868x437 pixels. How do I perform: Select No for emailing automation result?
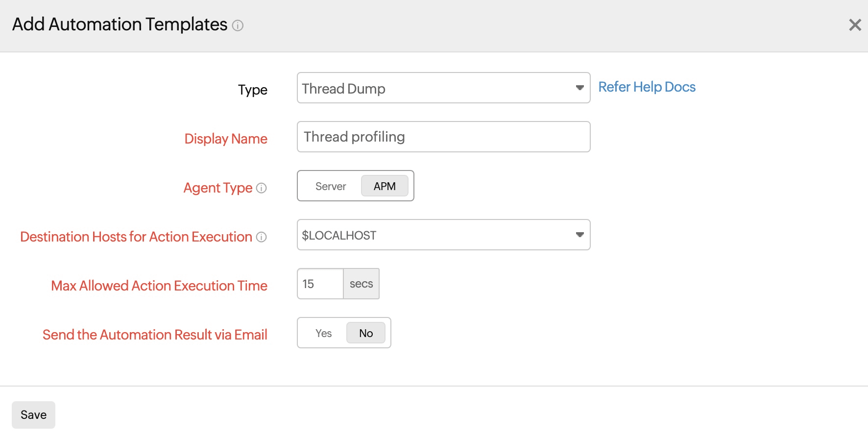366,333
